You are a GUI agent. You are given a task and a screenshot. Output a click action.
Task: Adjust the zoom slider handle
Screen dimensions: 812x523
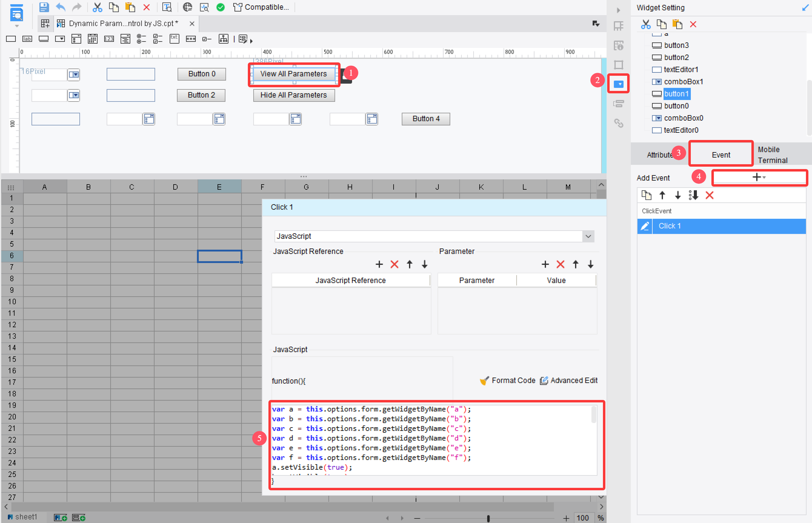click(x=488, y=518)
